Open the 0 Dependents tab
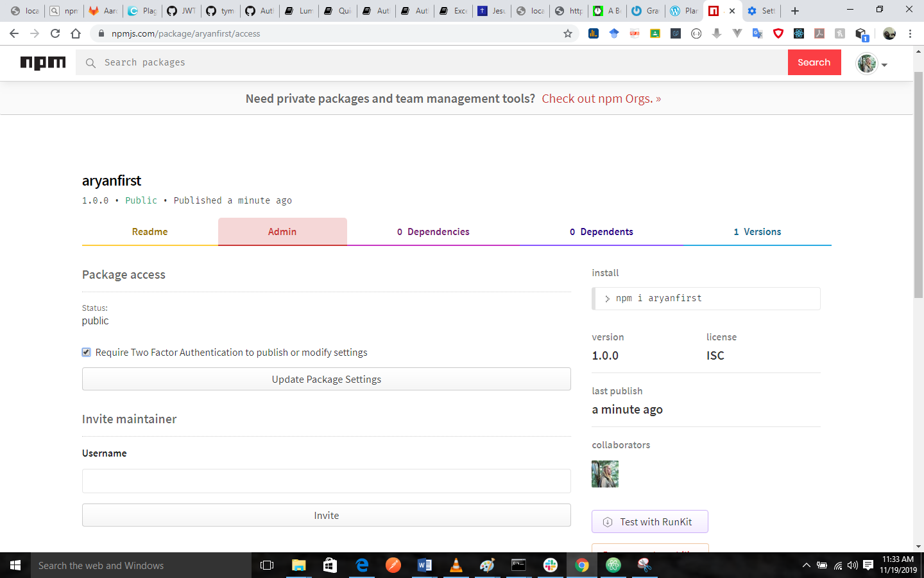Screen dimensions: 924x578 [601, 232]
